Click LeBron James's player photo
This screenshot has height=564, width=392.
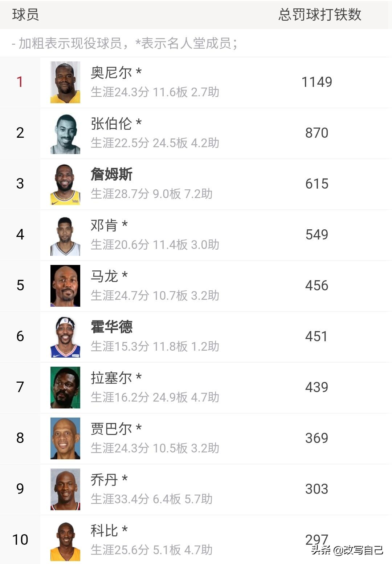pos(65,184)
